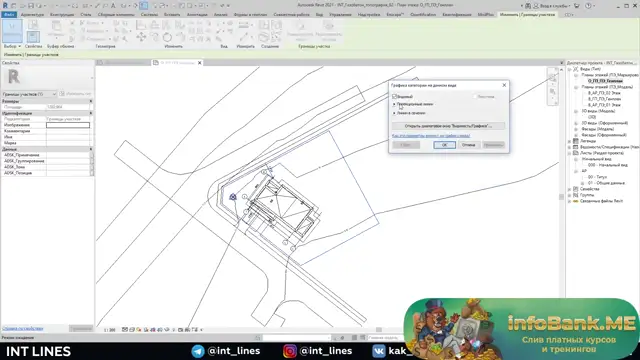Toggle the Полутона checkbox in dialog

(x=475, y=97)
